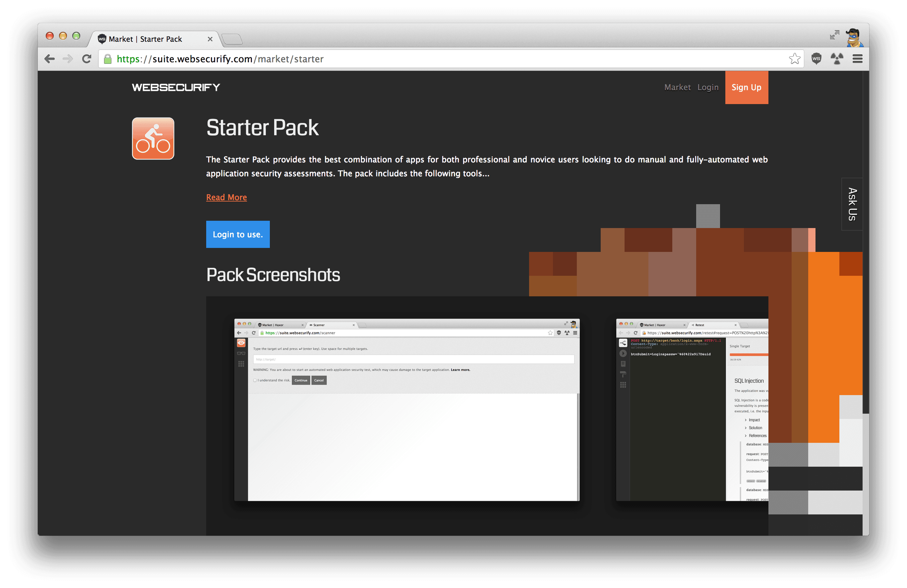The height and width of the screenshot is (588, 907).
Task: Tick I understand the risk checkbox in screenshot
Action: click(255, 380)
